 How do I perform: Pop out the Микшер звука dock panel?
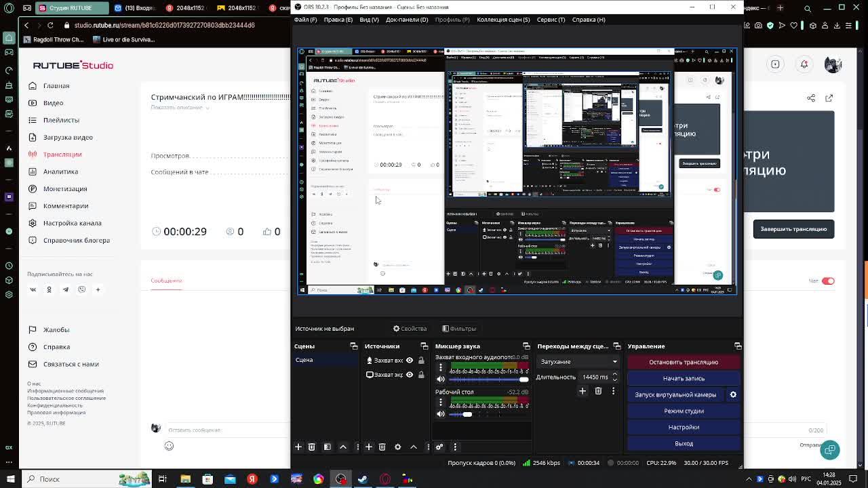pyautogui.click(x=526, y=346)
